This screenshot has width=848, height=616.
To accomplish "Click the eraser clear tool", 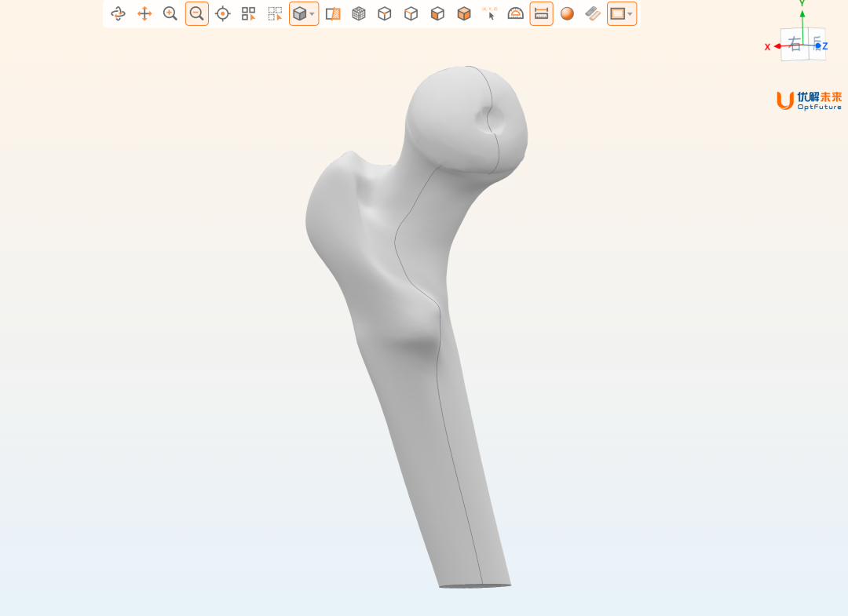I will (594, 13).
